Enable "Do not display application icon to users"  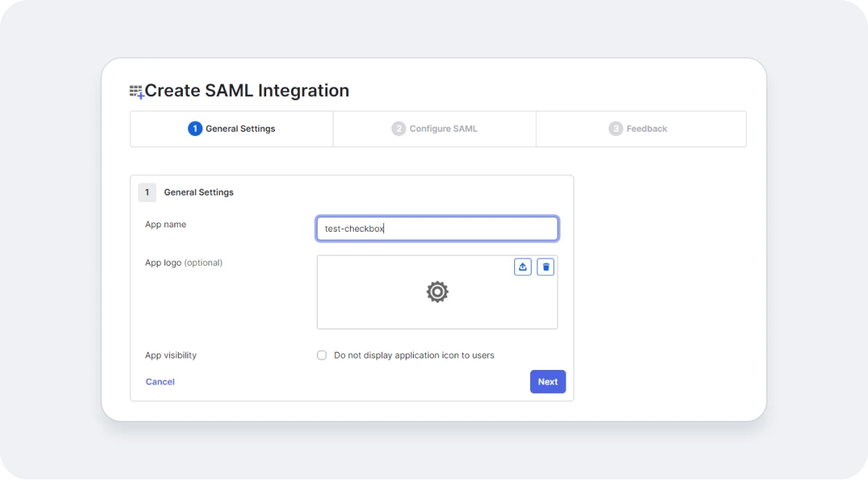[x=321, y=355]
